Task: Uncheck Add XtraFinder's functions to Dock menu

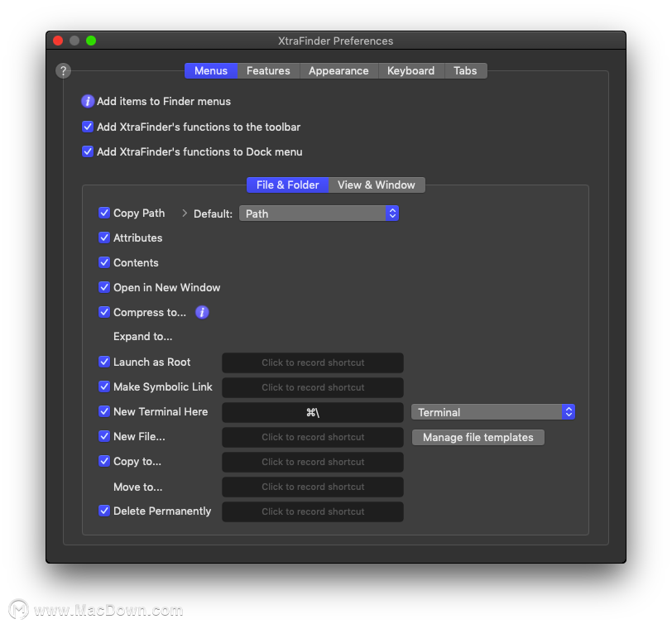Action: [x=88, y=151]
